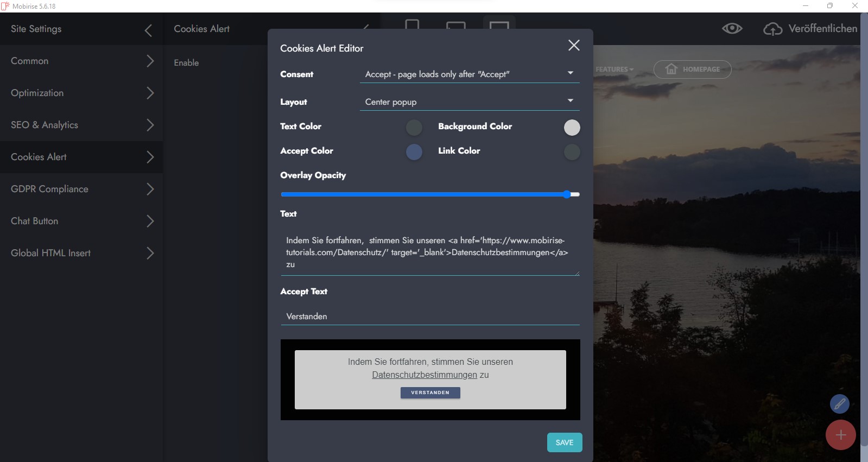Open the Consent dropdown
This screenshot has width=868, height=462.
pos(469,74)
